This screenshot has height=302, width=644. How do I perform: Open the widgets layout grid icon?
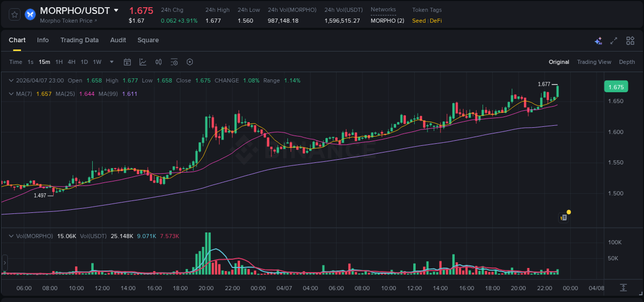[x=630, y=41]
